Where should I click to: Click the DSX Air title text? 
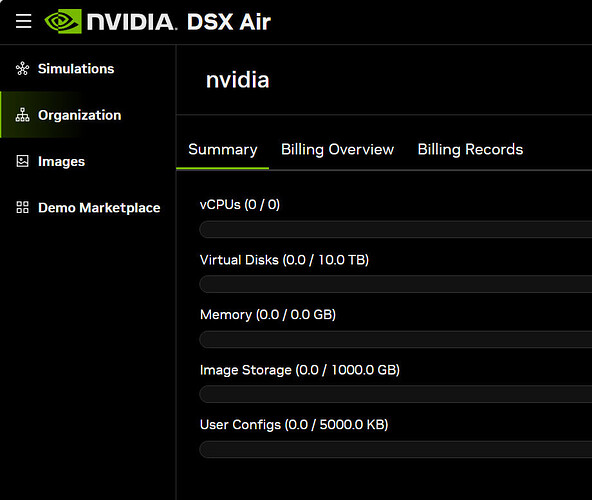229,22
